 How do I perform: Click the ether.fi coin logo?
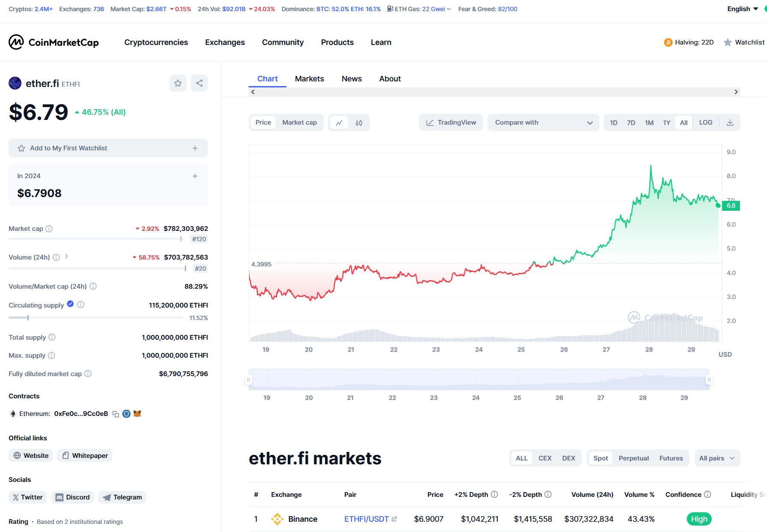15,83
